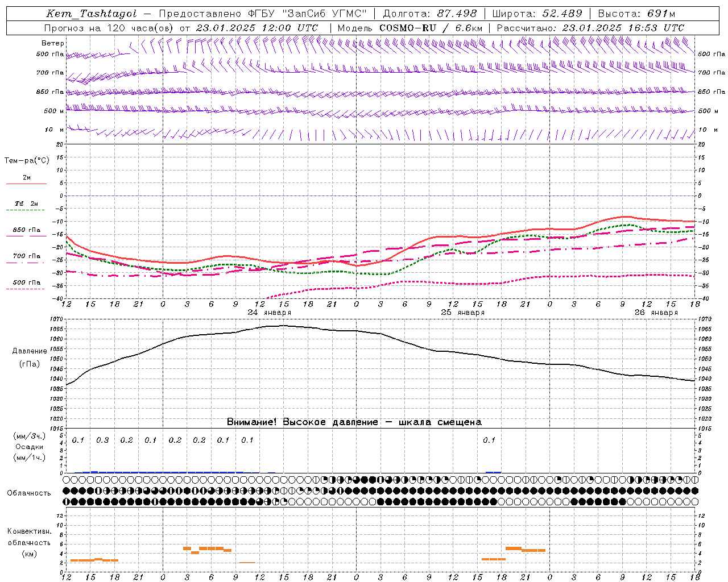728x582 pixels.
Task: Click the Высота: 691м value
Action: pos(636,14)
